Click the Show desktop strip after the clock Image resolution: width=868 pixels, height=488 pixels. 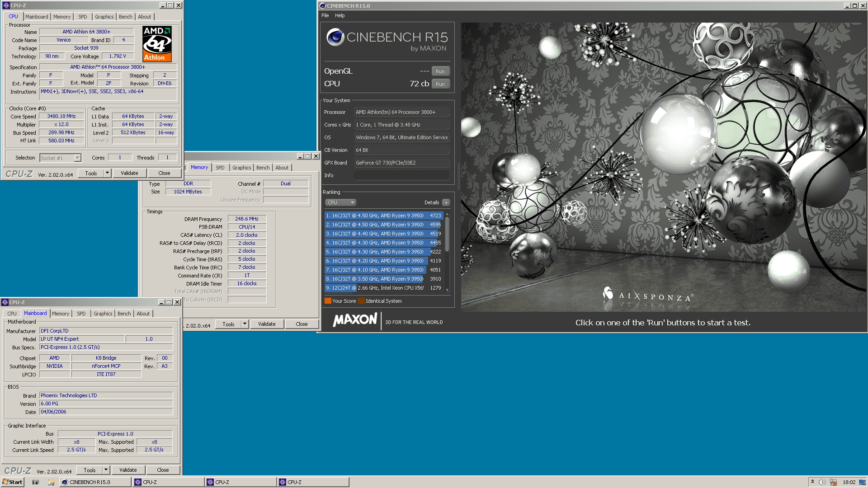pos(863,482)
